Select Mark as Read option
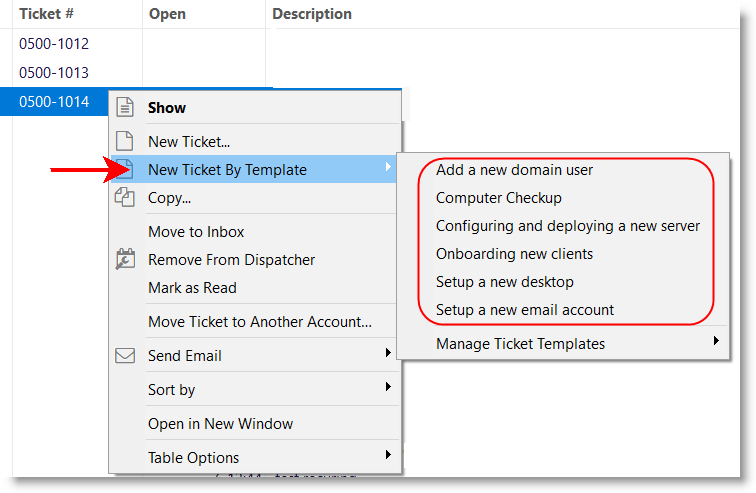Image resolution: width=756 pixels, height=493 pixels. pyautogui.click(x=191, y=287)
